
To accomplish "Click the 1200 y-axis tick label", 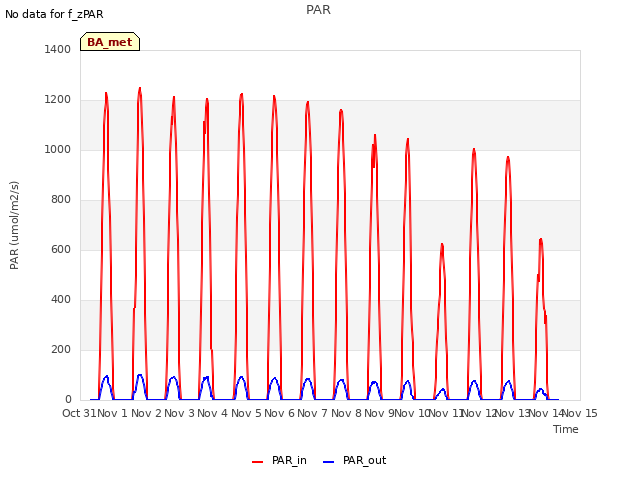I will [x=58, y=100].
